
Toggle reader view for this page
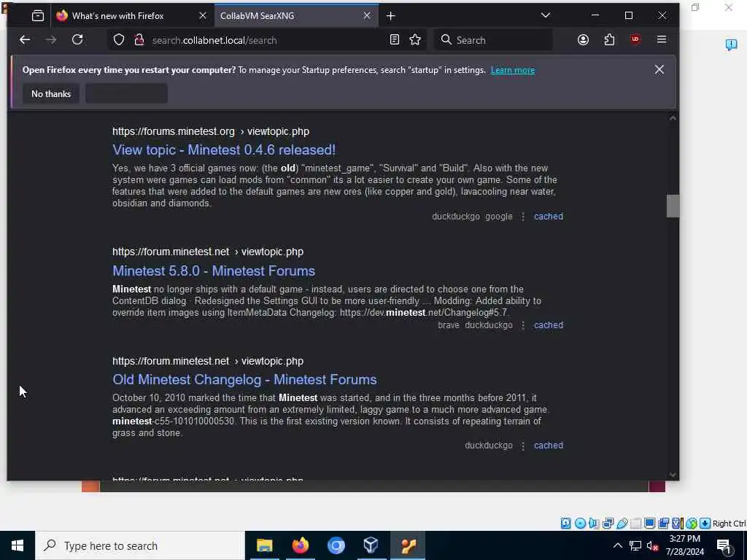pyautogui.click(x=395, y=40)
